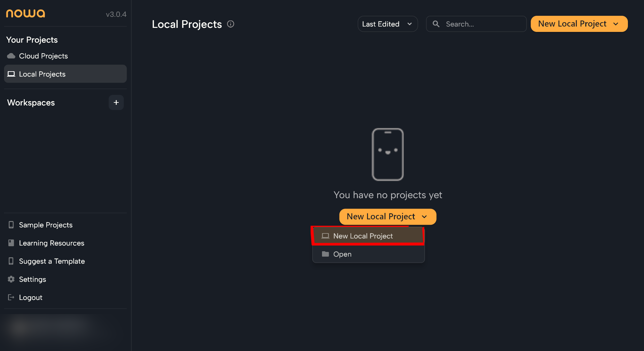Click the Nowa logo in sidebar
The image size is (644, 351).
pos(25,13)
